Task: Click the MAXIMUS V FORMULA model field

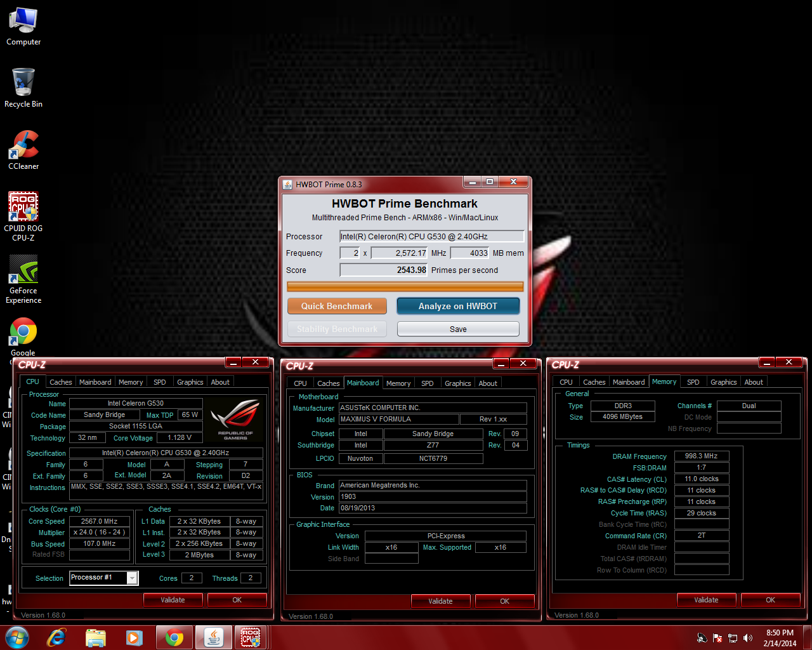Action: [x=399, y=419]
